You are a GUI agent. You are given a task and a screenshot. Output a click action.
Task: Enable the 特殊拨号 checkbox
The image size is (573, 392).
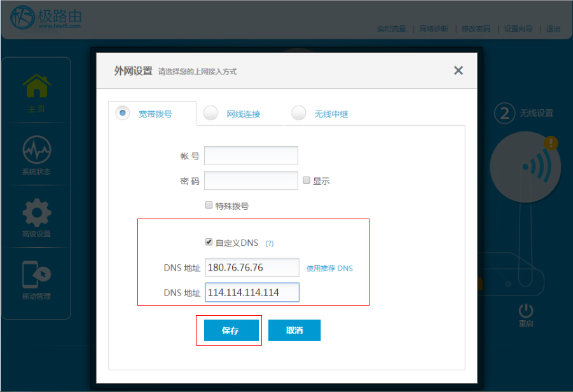(209, 205)
